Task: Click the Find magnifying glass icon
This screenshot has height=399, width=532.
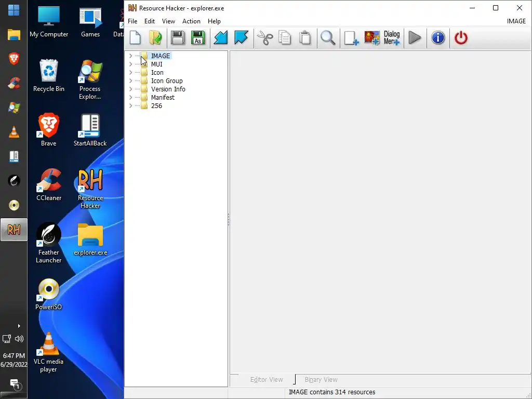Action: [328, 37]
